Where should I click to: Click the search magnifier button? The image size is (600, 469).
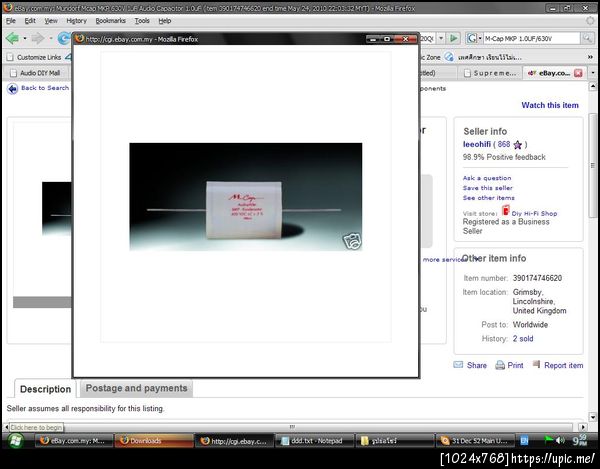[587, 38]
